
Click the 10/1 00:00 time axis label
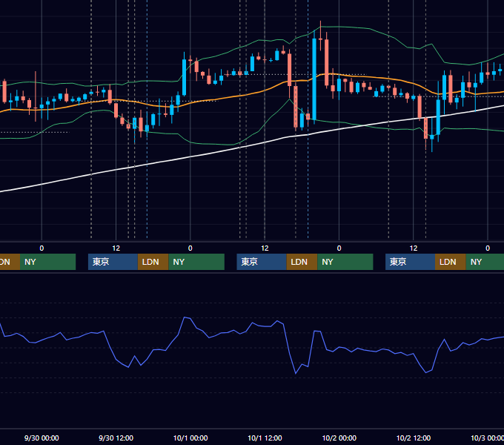[x=190, y=438]
